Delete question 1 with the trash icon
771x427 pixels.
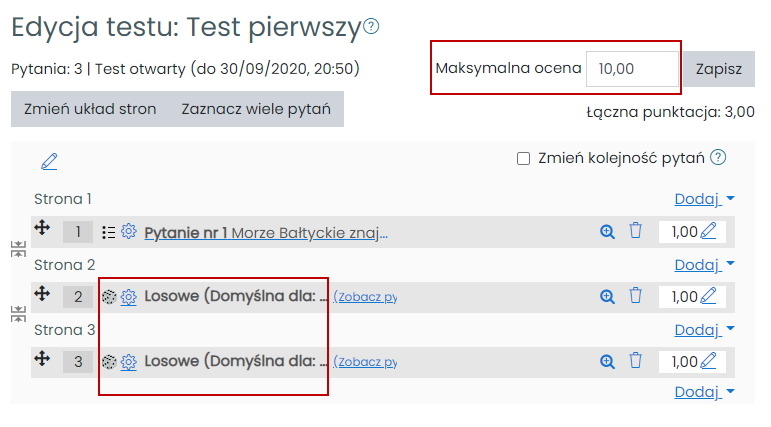click(635, 232)
